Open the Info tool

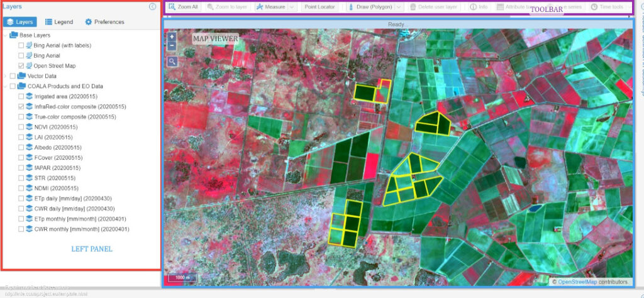(x=479, y=7)
